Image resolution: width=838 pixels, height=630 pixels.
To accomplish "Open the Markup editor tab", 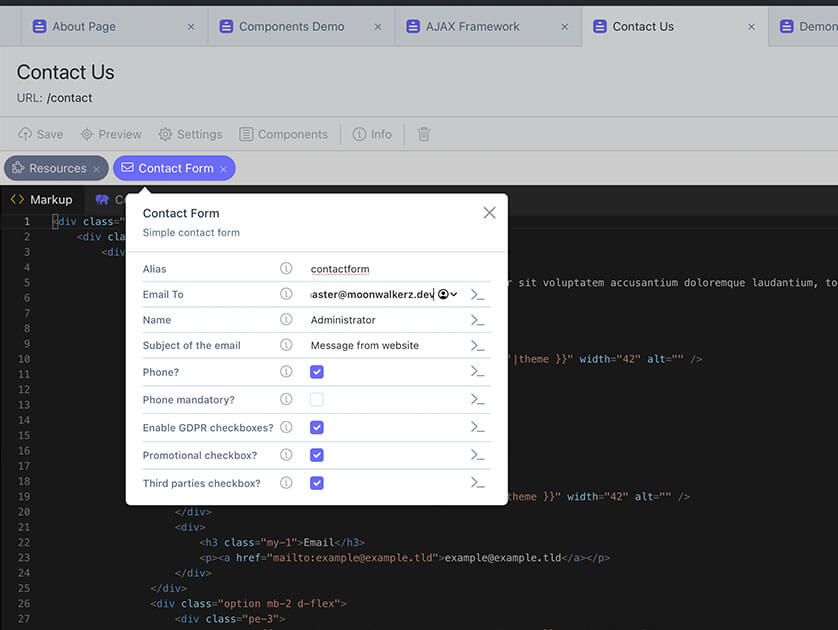I will tap(42, 200).
